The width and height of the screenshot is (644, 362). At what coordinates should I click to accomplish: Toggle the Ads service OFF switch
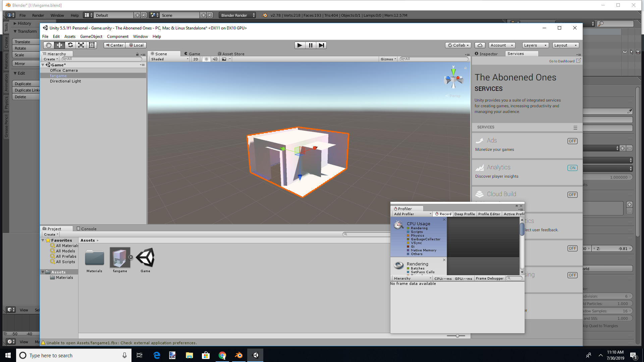572,141
